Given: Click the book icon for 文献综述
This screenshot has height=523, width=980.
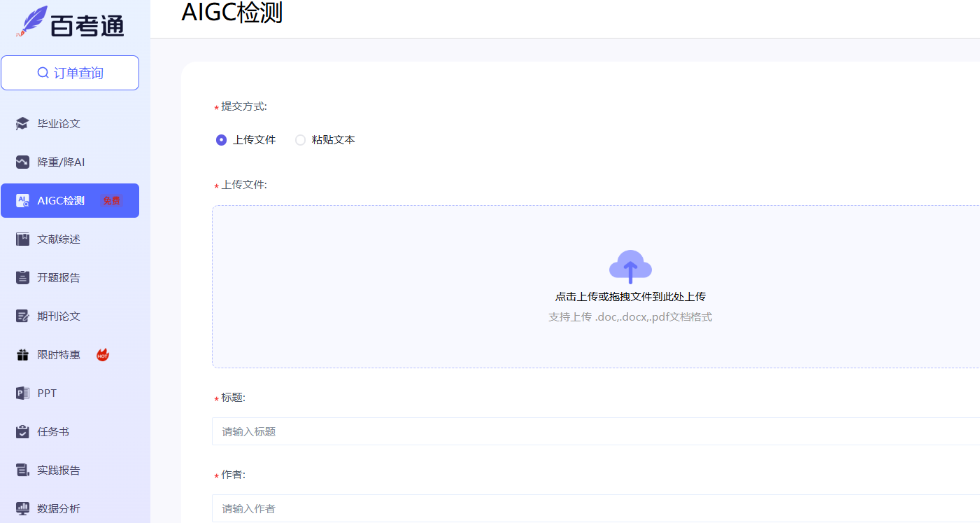Looking at the screenshot, I should (x=22, y=239).
